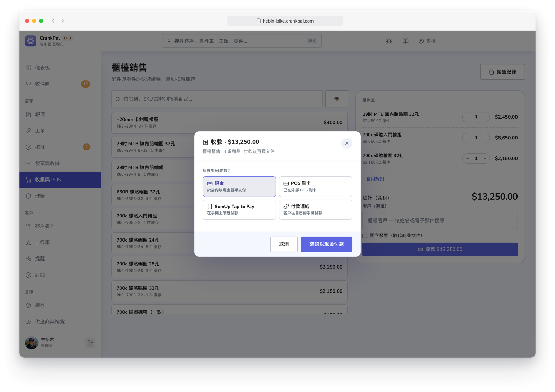Confirm with 確認以現金付款 button
The height and width of the screenshot is (392, 555).
(326, 244)
